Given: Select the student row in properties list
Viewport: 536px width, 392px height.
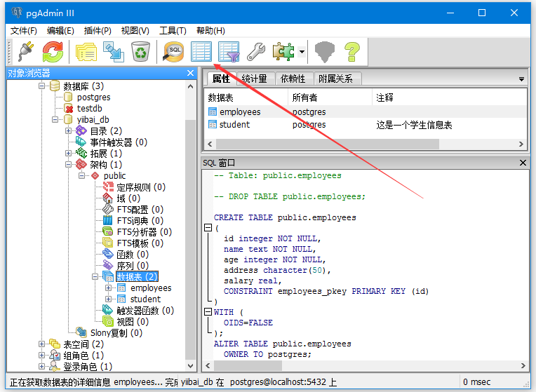Looking at the screenshot, I should point(235,125).
